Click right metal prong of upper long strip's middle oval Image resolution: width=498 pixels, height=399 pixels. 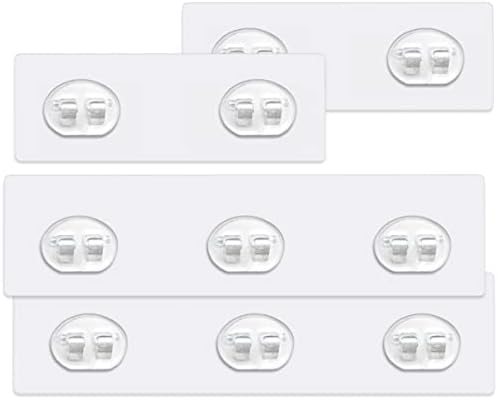pyautogui.click(x=259, y=249)
